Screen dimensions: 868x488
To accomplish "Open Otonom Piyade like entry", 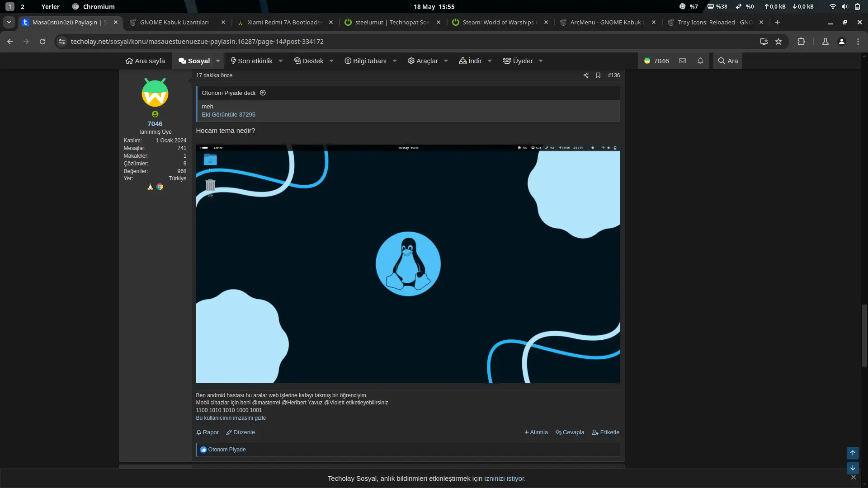I will click(x=227, y=450).
